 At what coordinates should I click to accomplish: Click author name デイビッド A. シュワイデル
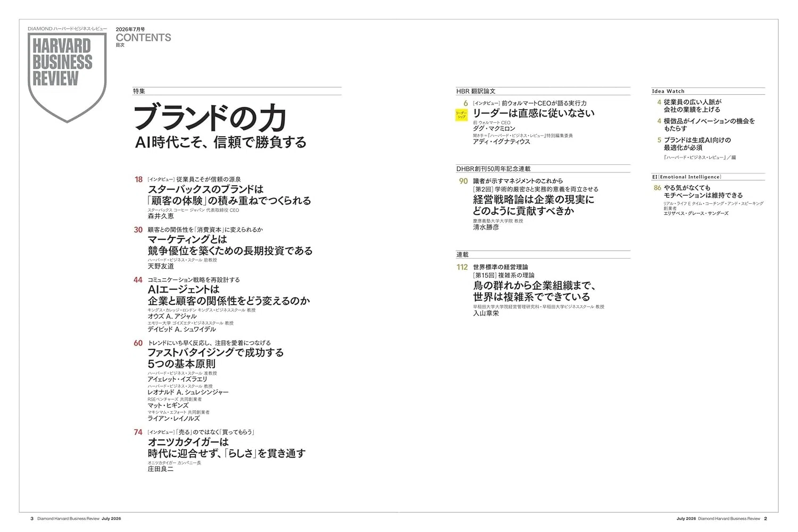click(x=181, y=329)
